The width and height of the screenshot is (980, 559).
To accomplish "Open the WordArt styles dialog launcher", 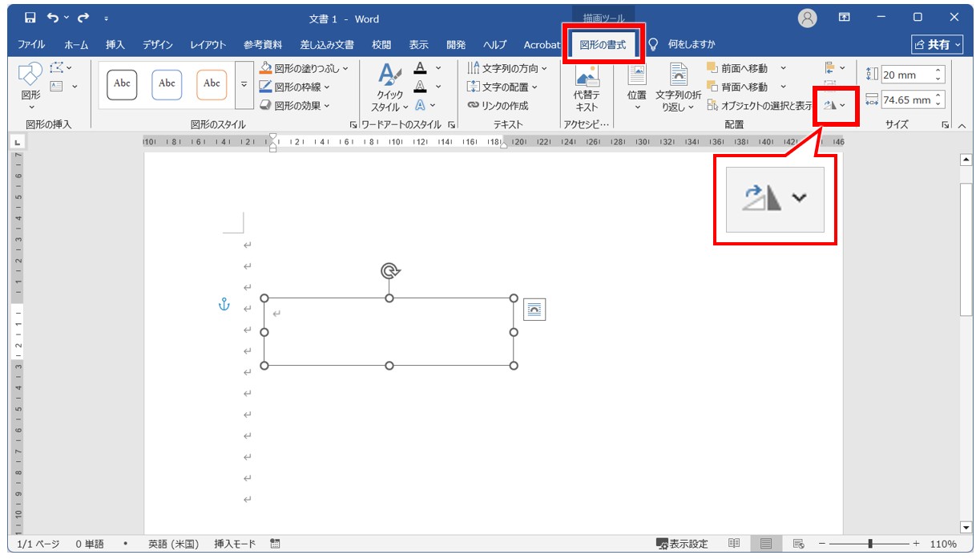I will click(x=452, y=125).
